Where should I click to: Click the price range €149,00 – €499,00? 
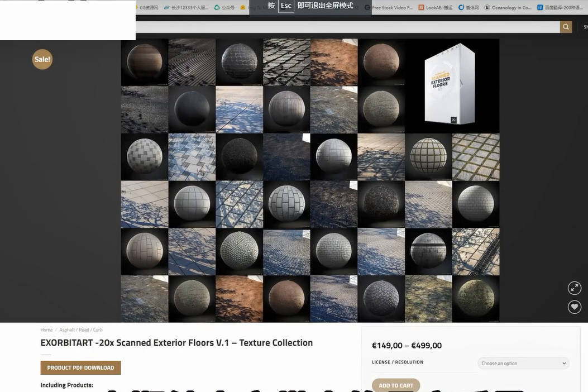click(407, 346)
